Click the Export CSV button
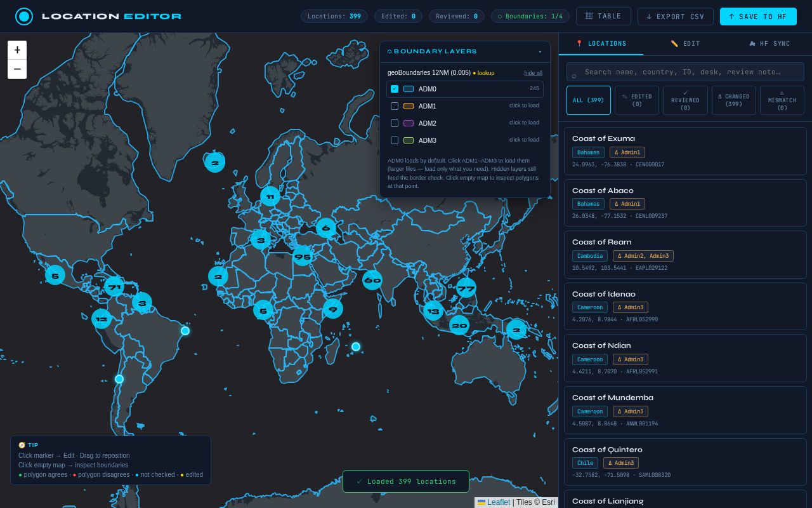 (676, 17)
